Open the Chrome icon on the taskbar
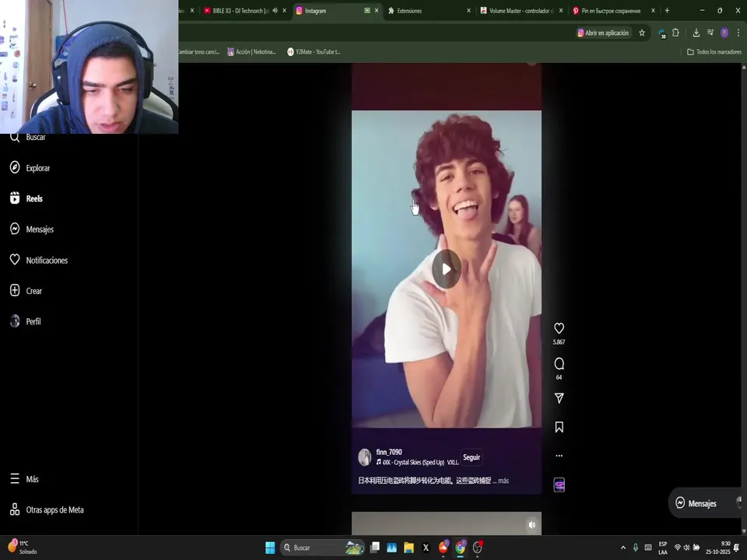 [x=460, y=548]
